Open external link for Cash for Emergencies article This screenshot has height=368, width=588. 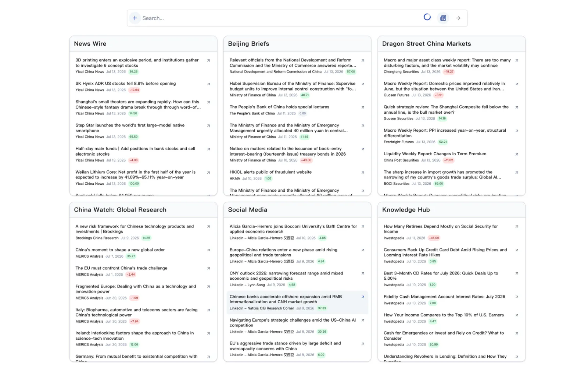pyautogui.click(x=517, y=334)
